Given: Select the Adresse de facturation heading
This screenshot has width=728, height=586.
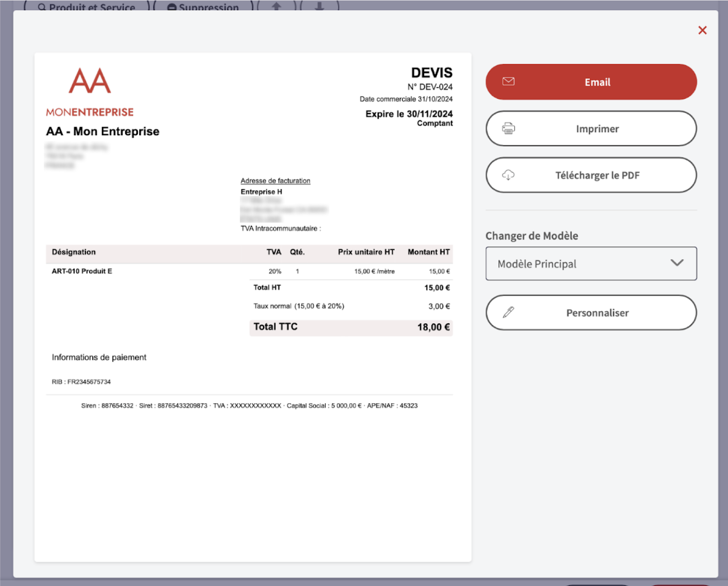Looking at the screenshot, I should pos(275,181).
